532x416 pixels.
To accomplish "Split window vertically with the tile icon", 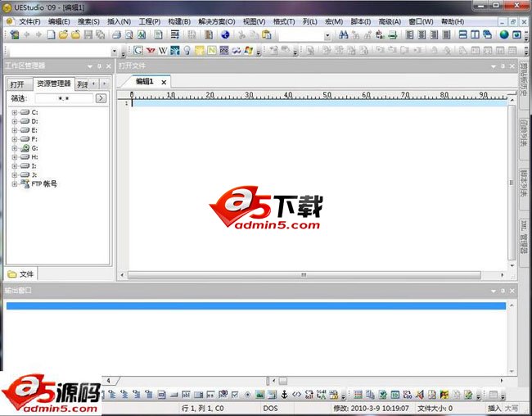I will (475, 34).
